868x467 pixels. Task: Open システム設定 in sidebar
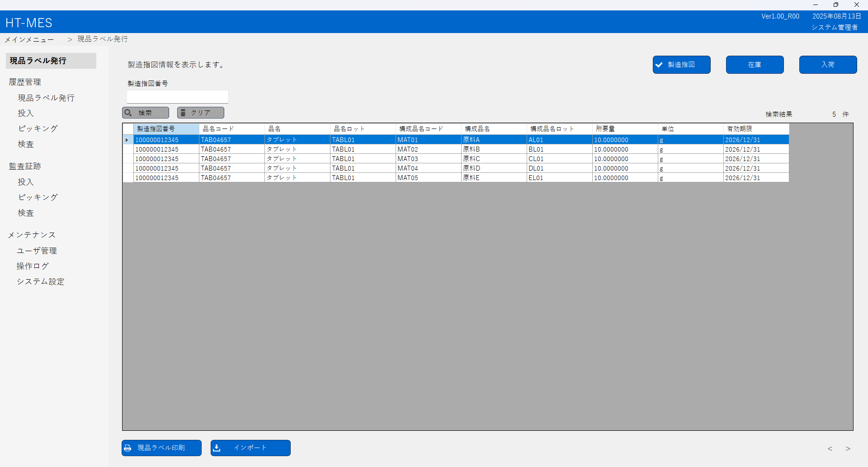[x=41, y=281]
